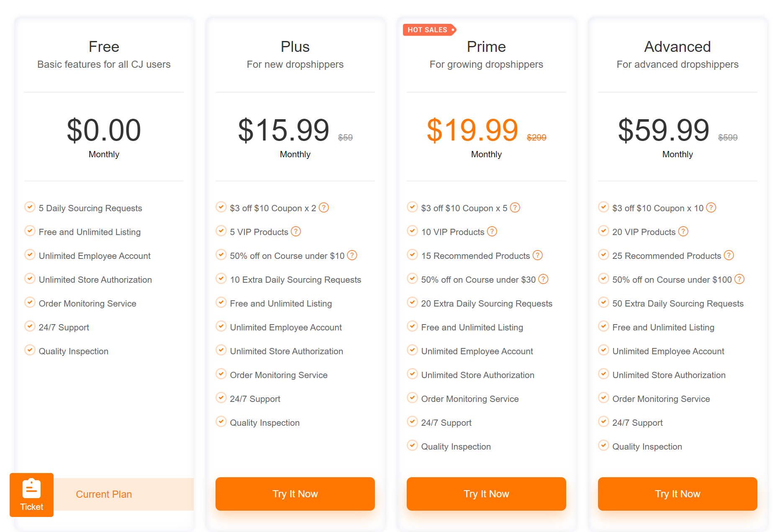The height and width of the screenshot is (532, 780).
Task: Open help for 50% off on Course under $10
Action: 352,255
